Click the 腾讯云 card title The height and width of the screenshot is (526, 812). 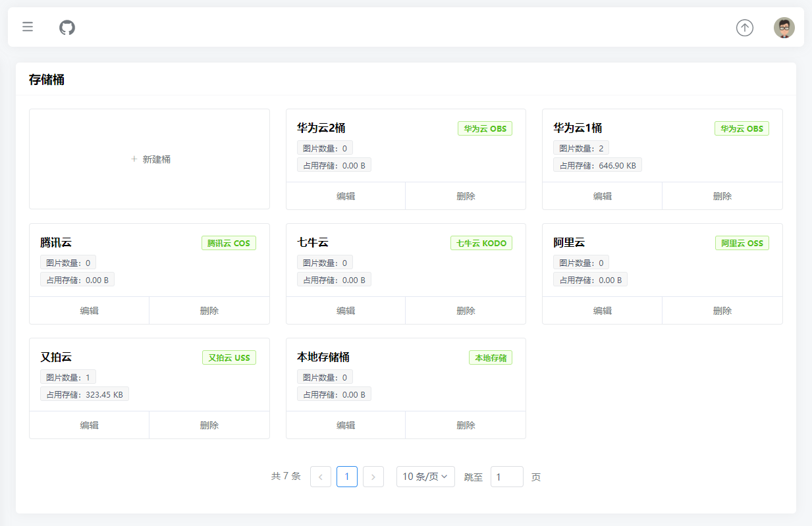[56, 242]
